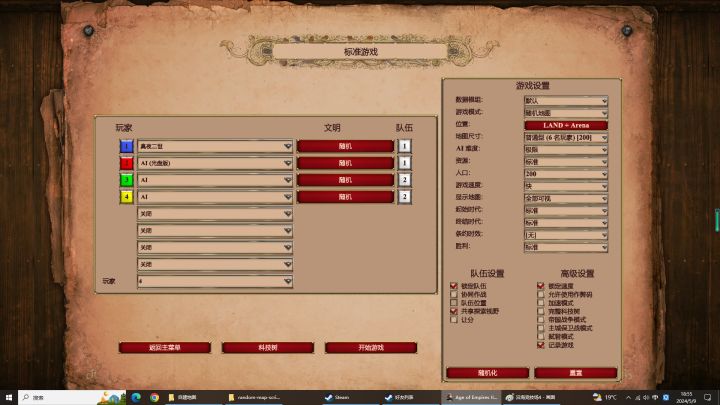Image resolution: width=720 pixels, height=405 pixels.
Task: Expand the 游戏模式 dropdown
Action: click(x=566, y=112)
